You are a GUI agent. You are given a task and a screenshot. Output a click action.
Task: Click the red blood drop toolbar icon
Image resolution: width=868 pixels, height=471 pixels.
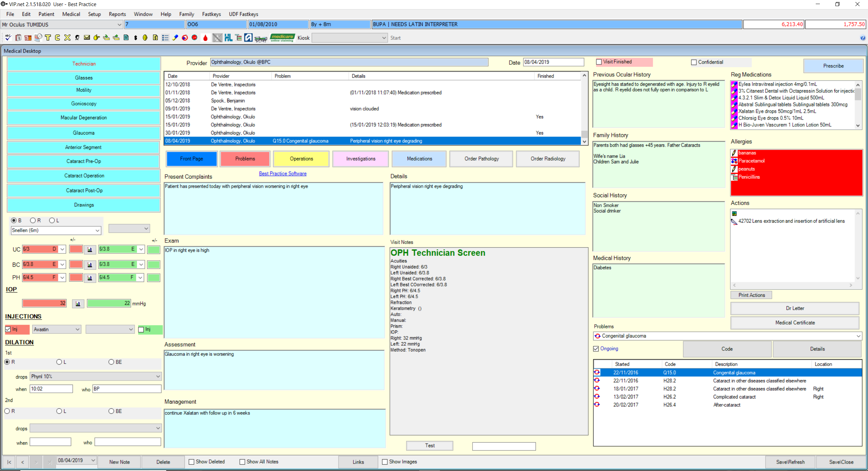pos(205,38)
